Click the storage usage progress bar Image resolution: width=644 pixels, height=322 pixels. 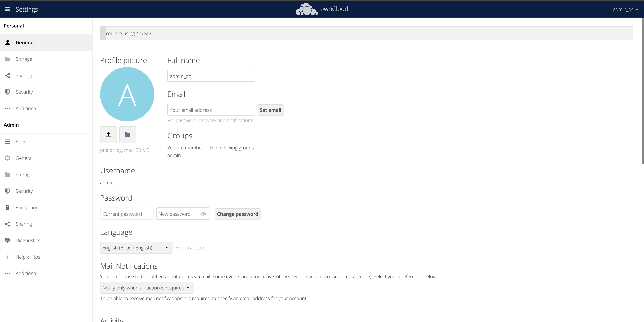[300, 33]
